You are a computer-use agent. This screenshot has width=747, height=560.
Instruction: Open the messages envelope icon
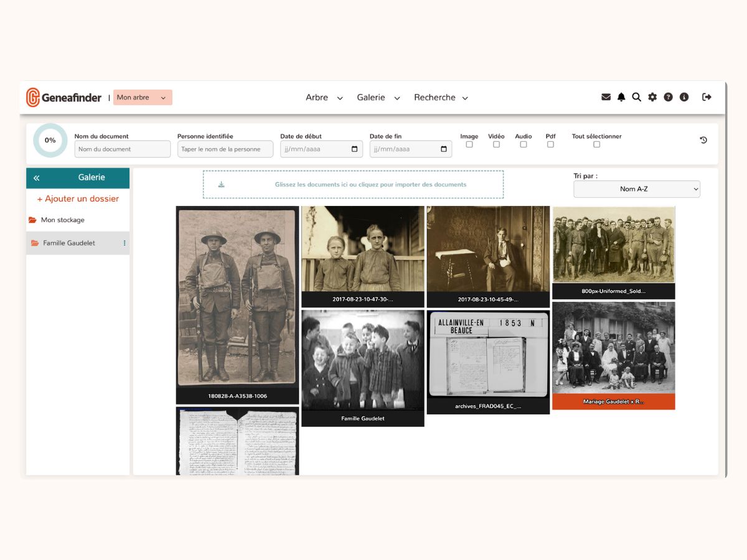tap(605, 97)
